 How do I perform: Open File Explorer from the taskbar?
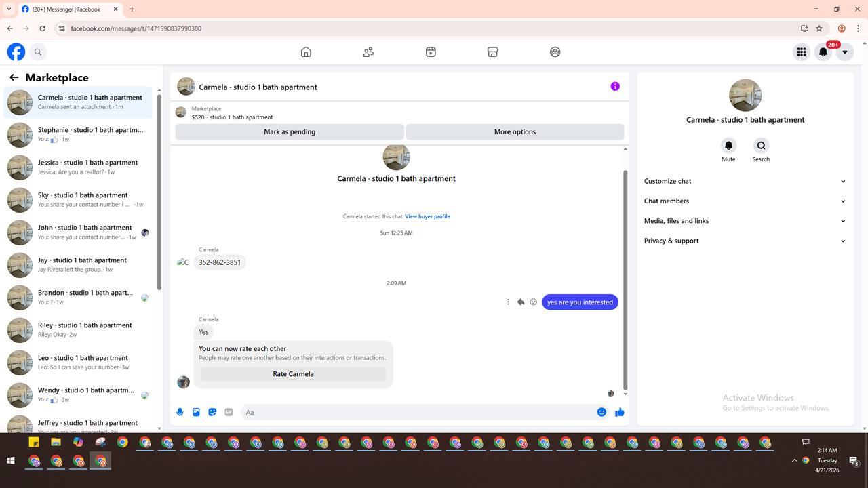[56, 443]
